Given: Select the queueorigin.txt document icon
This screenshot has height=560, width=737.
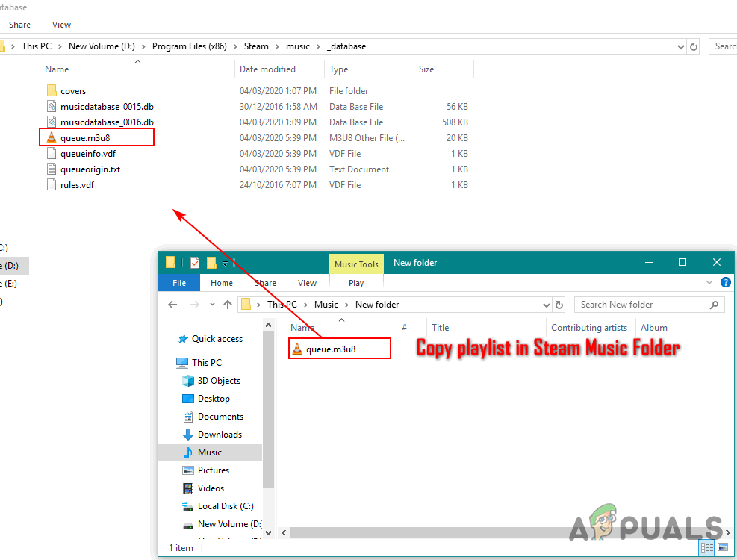Looking at the screenshot, I should coord(52,169).
